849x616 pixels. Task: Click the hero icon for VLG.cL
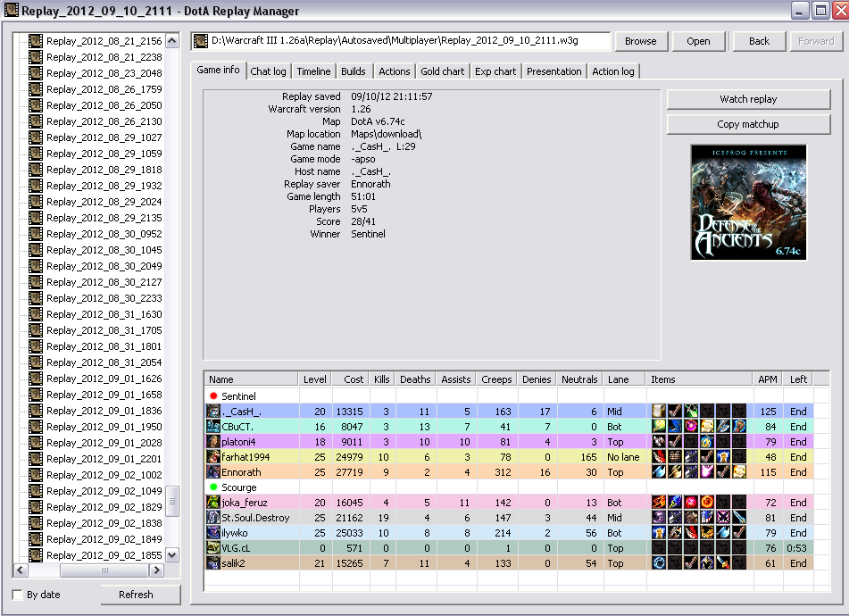[x=213, y=548]
